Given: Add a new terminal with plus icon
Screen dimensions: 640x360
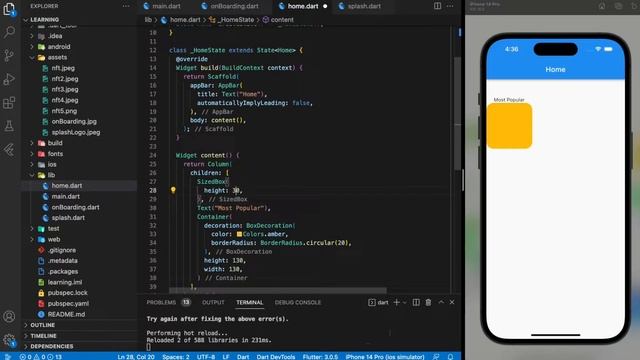Looking at the screenshot, I should click(396, 302).
